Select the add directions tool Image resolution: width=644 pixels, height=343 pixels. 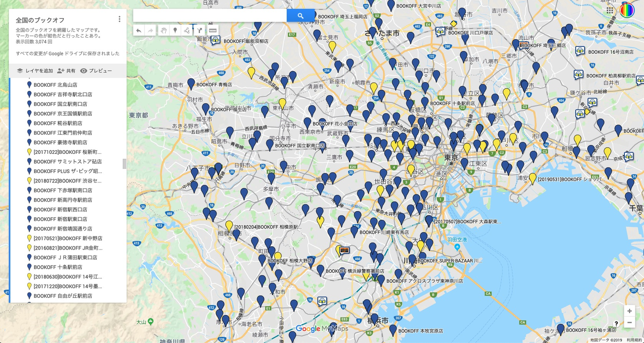point(199,30)
